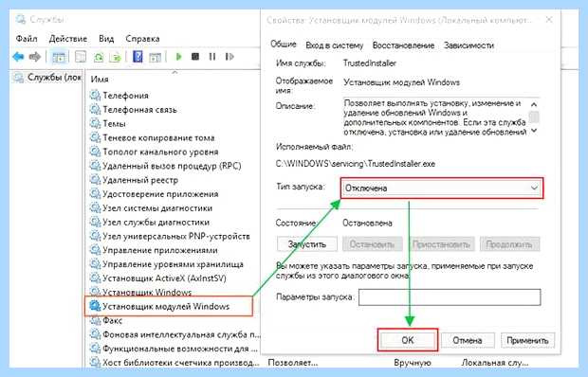Viewport: 588px width, 377px height.
Task: Click the gear icon beside Темы
Action: pyautogui.click(x=95, y=123)
